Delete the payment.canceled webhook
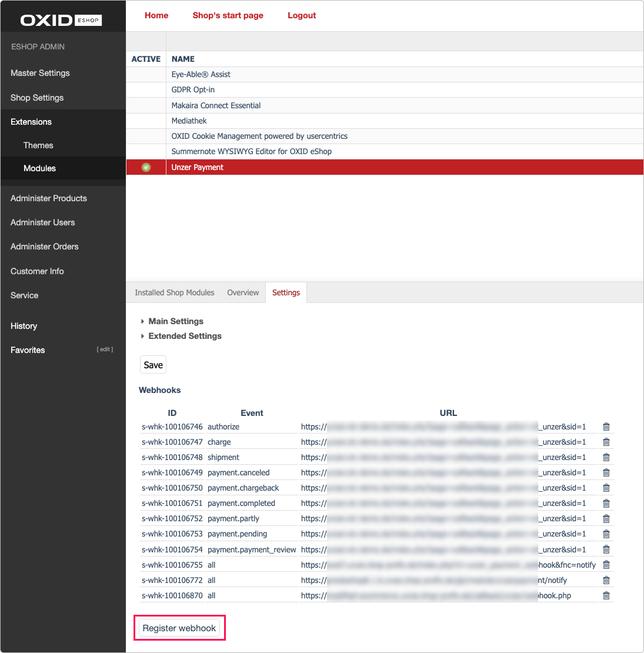The image size is (644, 653). pyautogui.click(x=606, y=472)
